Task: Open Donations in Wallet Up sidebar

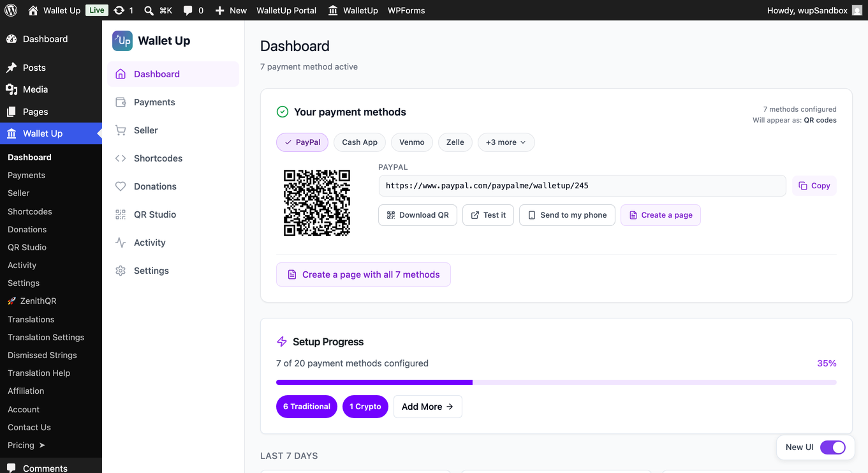Action: [173, 186]
